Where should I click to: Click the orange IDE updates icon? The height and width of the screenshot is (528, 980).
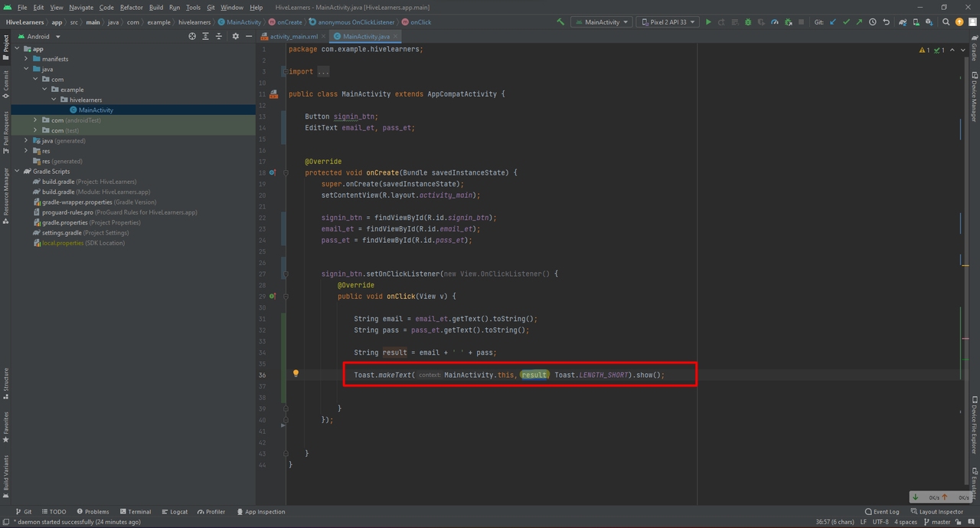959,22
